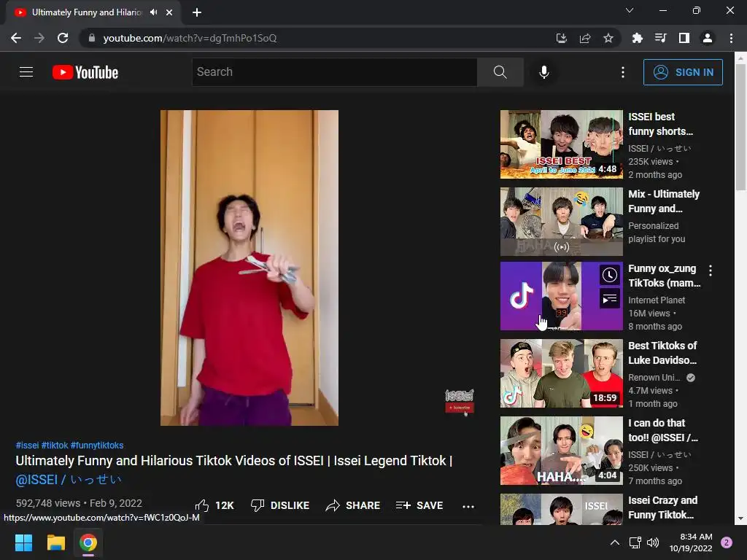Close the YouTube browser tab
The width and height of the screenshot is (747, 560).
(169, 12)
